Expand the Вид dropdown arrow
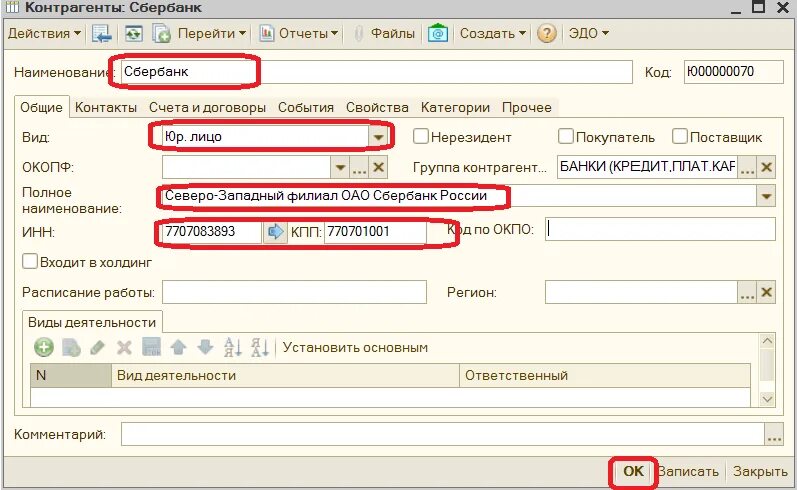The height and width of the screenshot is (490, 797). tap(378, 137)
